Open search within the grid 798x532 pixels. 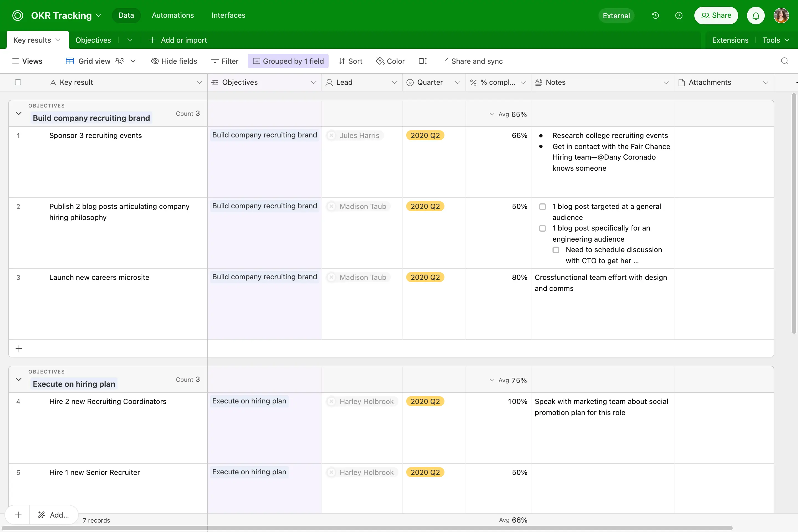point(784,61)
